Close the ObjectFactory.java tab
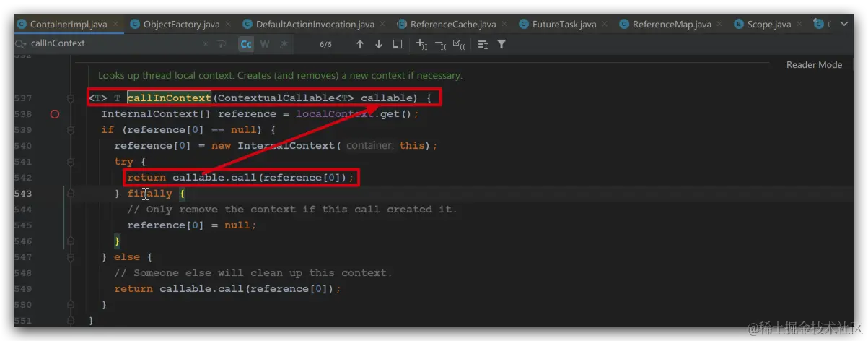Image resolution: width=868 pixels, height=341 pixels. click(x=227, y=25)
